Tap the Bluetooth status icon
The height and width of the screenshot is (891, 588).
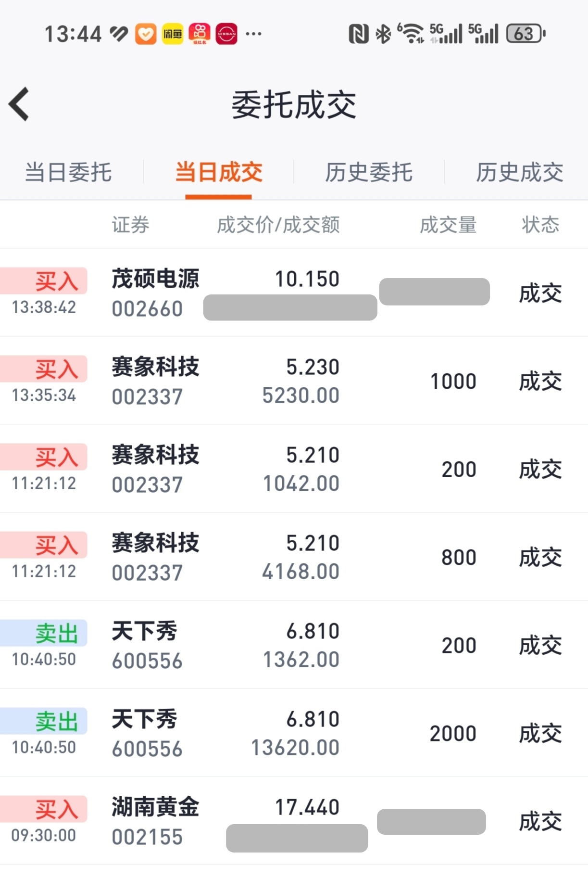point(383,34)
